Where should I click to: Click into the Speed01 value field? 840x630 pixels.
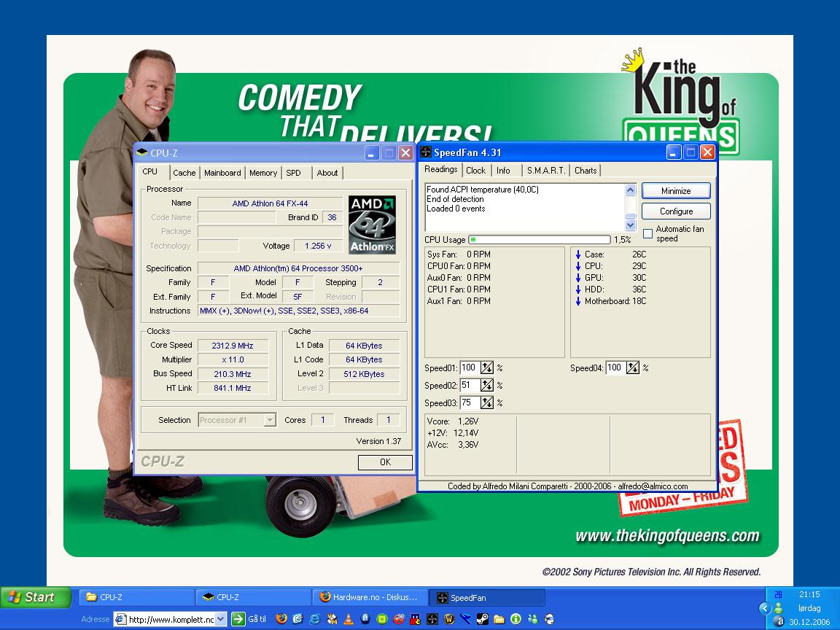point(470,367)
